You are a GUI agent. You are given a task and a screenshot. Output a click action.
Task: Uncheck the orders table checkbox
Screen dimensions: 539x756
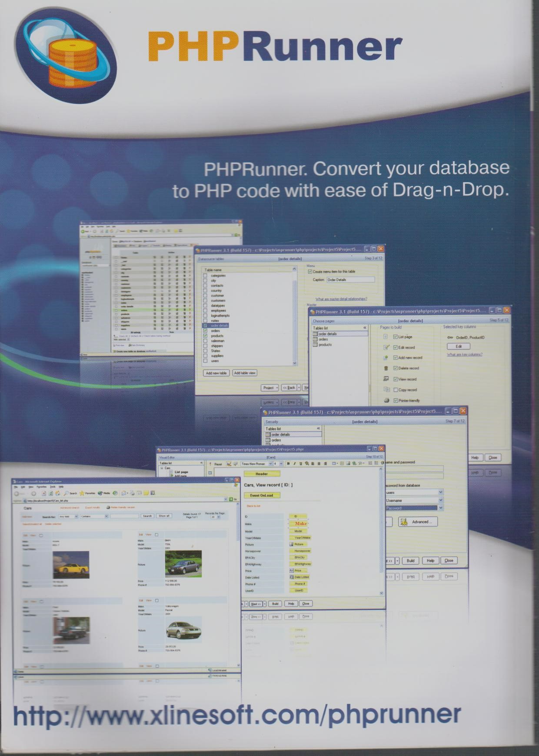(x=205, y=331)
